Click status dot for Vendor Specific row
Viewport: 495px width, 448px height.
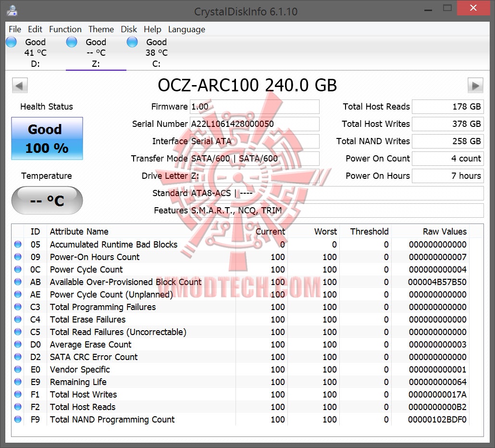pos(18,369)
